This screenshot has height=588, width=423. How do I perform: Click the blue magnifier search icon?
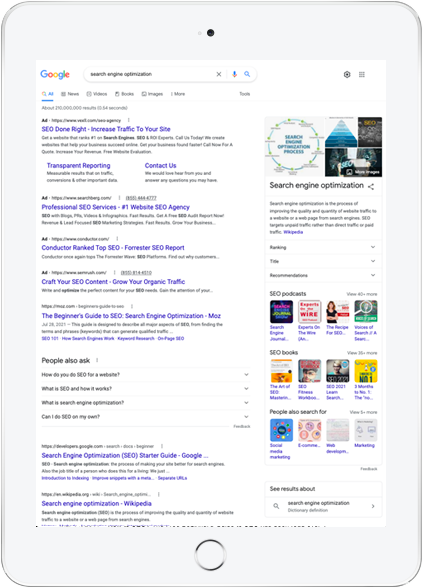(x=247, y=74)
